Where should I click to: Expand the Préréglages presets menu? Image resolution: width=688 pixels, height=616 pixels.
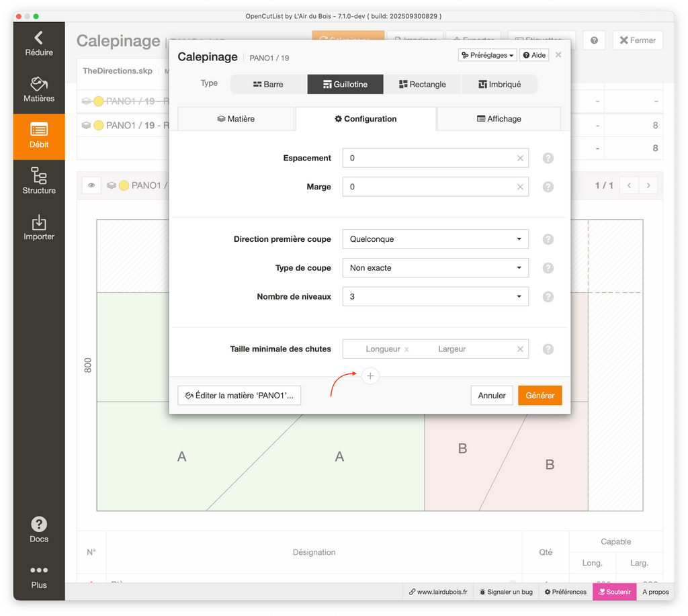point(487,55)
